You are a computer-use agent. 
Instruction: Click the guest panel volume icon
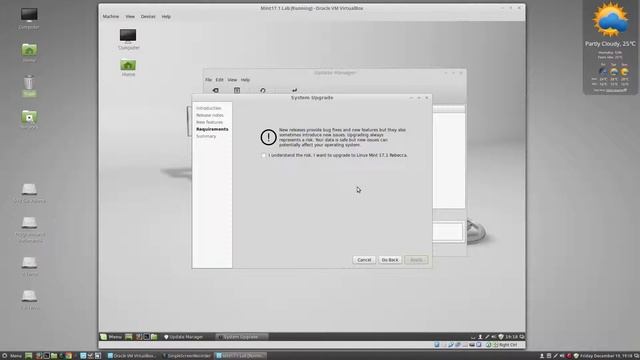click(494, 337)
